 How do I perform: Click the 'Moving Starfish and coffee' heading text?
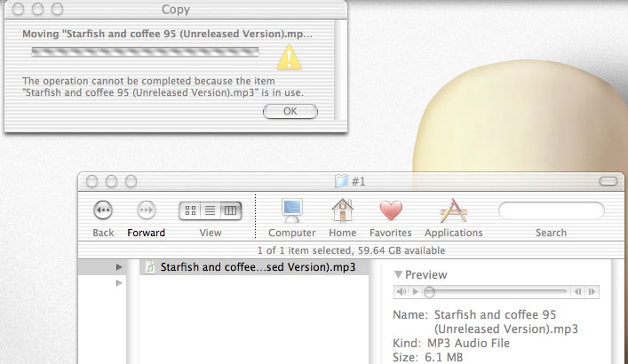(x=167, y=34)
